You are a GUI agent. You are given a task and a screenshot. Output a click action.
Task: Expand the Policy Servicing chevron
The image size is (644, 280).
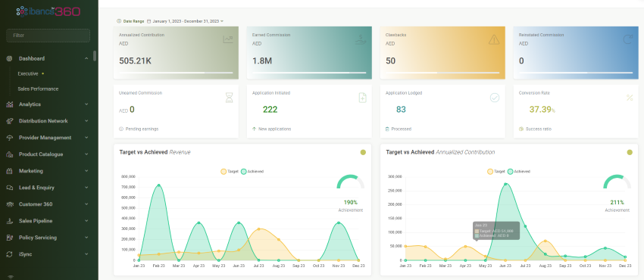point(86,238)
